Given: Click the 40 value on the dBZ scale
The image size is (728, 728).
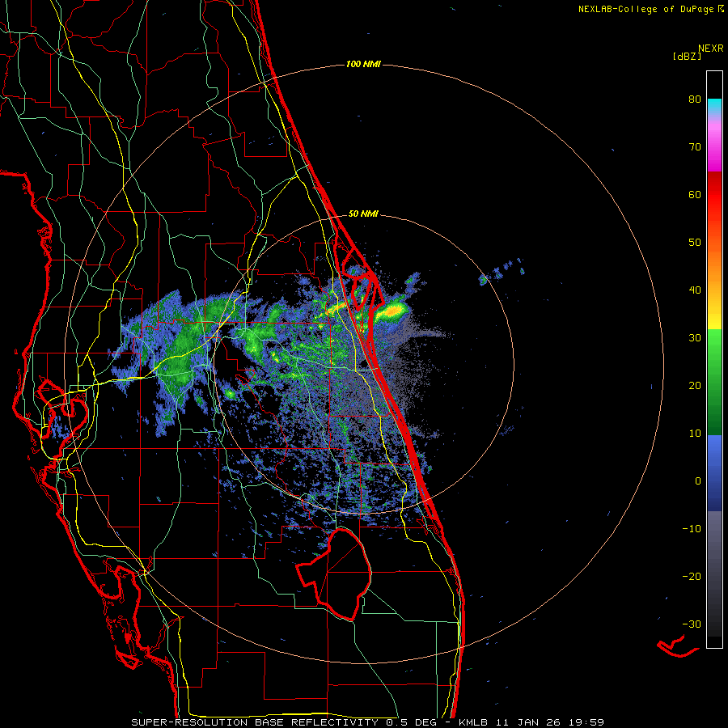Looking at the screenshot, I should click(x=695, y=290).
